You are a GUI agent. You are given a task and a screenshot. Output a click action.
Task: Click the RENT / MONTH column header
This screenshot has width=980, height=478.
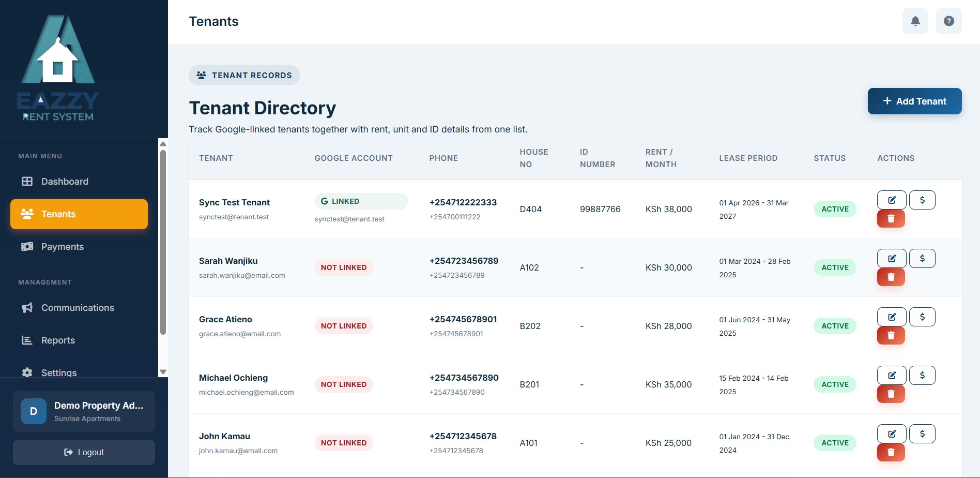pos(661,158)
